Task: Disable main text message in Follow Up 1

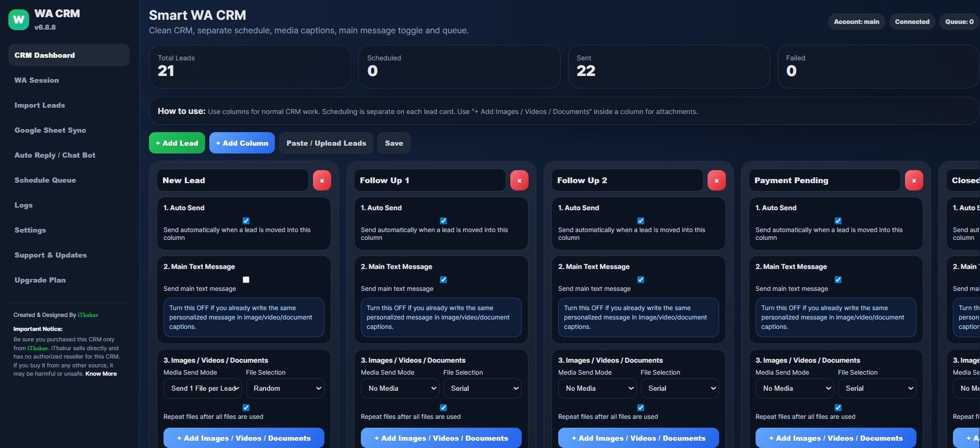Action: (x=444, y=279)
